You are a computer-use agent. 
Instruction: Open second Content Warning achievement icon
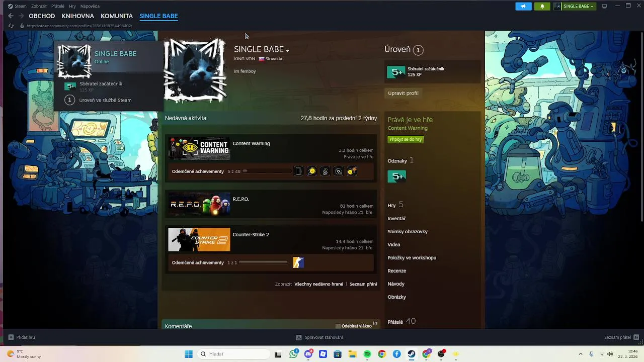312,171
